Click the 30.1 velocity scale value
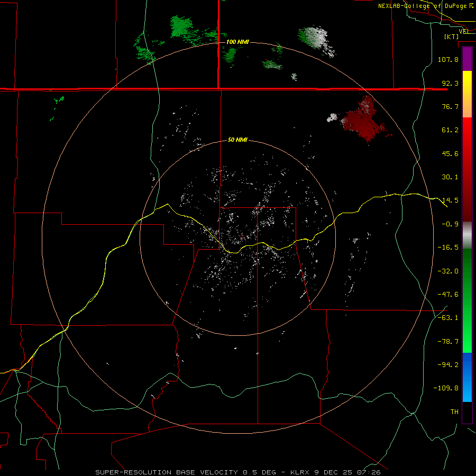Screen dimensions: 476x476 click(450, 177)
